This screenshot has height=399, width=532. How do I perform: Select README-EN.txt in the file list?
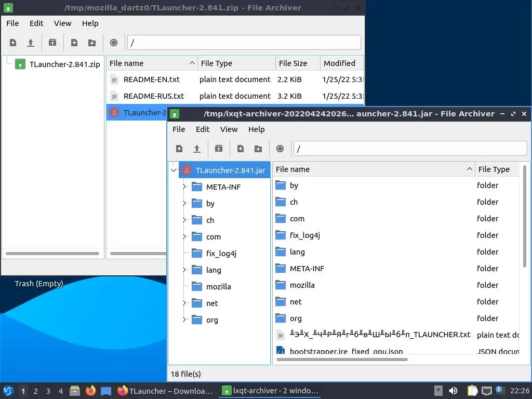[235, 79]
